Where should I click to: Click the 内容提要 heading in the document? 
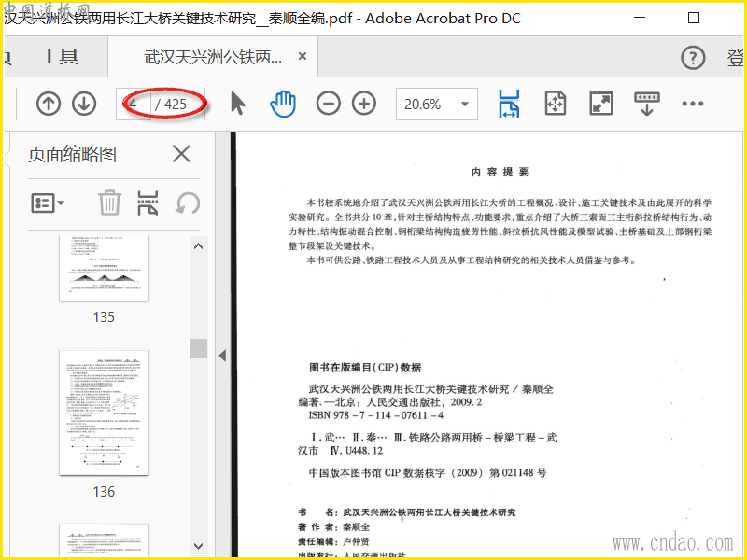click(x=500, y=172)
